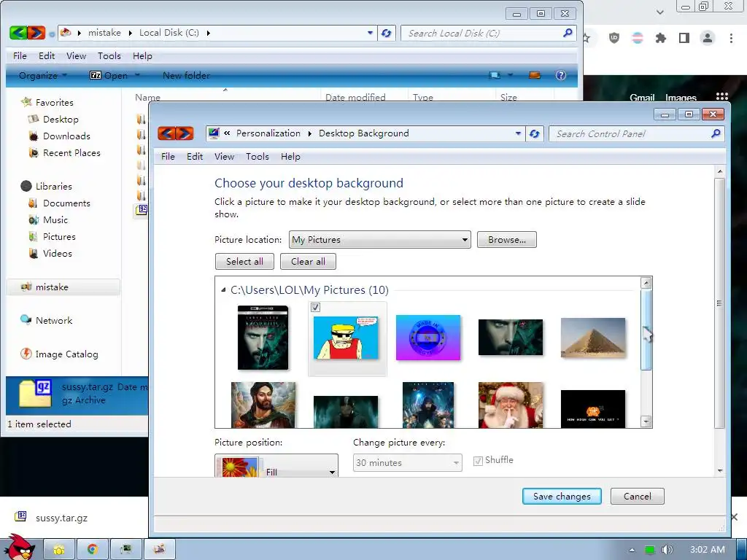
Task: Open Chrome three-dot menu
Action: (x=731, y=38)
